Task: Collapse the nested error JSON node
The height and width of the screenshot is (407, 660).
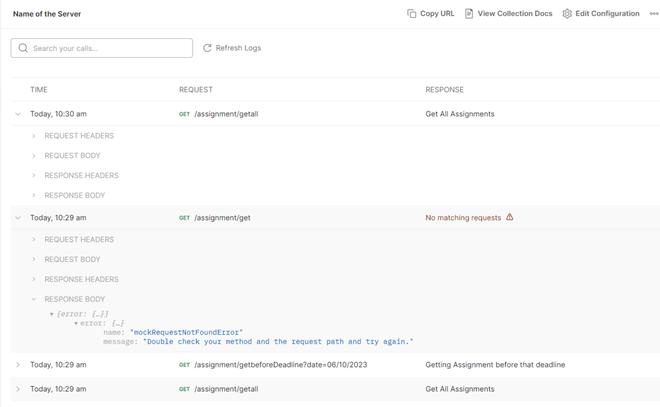Action: tap(76, 324)
